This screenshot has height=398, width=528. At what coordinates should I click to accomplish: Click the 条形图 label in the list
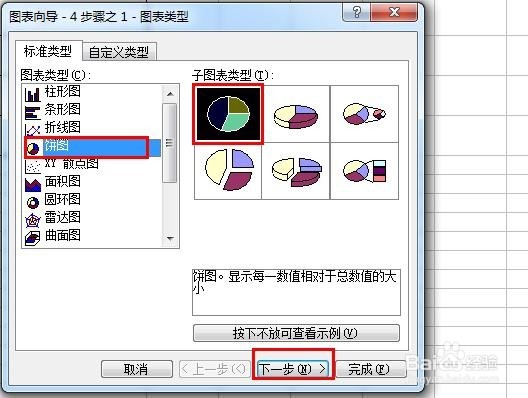[x=63, y=109]
